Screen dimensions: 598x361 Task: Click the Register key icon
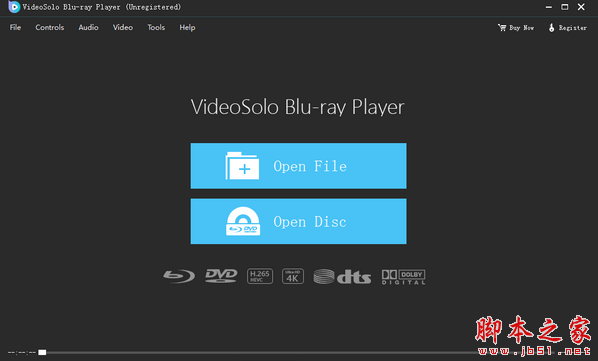[x=551, y=27]
